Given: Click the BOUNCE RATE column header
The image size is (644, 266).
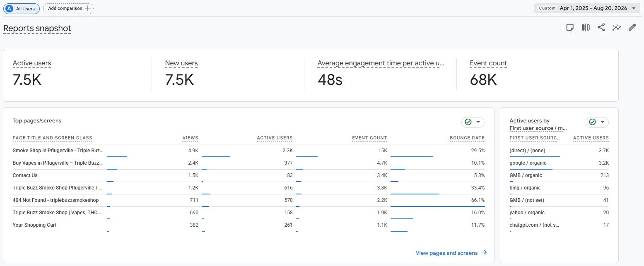Looking at the screenshot, I should pos(467,138).
